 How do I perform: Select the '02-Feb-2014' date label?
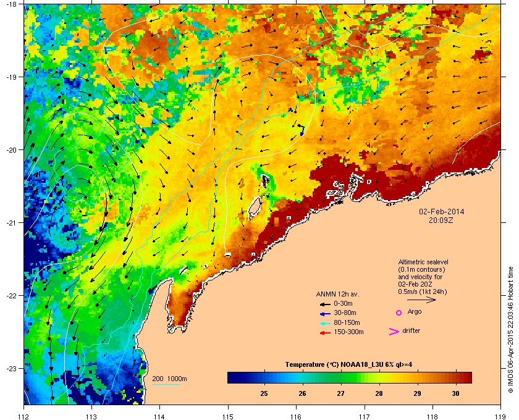pyautogui.click(x=442, y=212)
